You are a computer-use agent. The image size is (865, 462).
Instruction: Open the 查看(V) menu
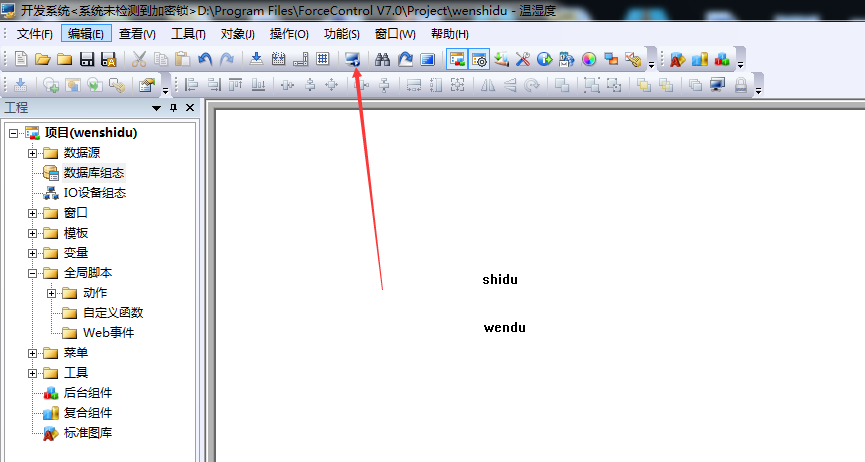(x=137, y=34)
